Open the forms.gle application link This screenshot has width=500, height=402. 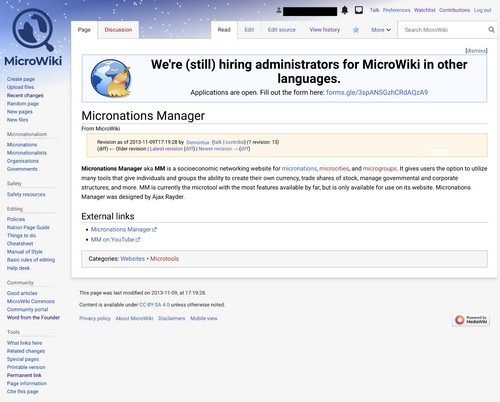coord(377,92)
